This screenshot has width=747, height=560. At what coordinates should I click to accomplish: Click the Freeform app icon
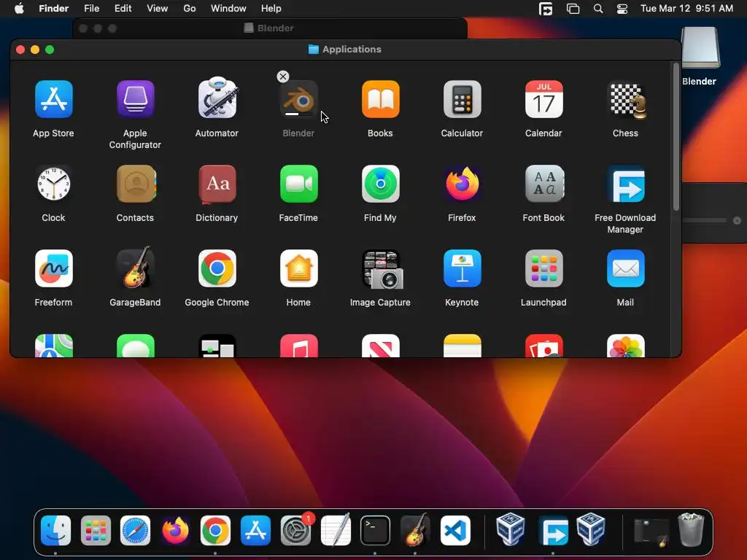tap(53, 268)
